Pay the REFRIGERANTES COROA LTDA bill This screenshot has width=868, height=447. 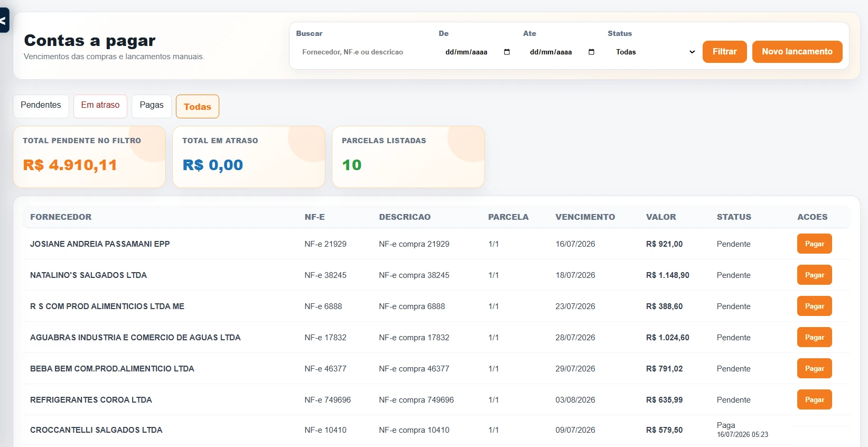[815, 399]
